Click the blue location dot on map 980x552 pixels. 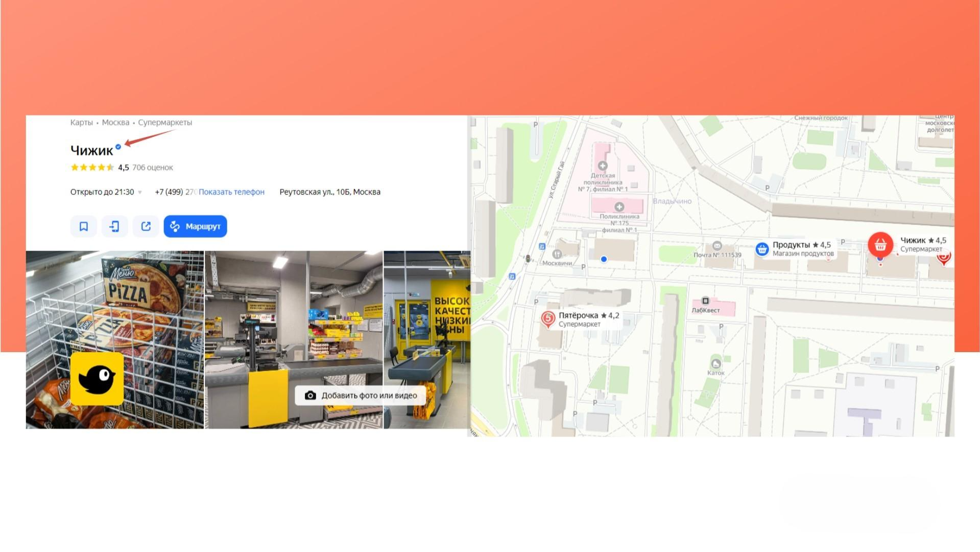click(604, 260)
